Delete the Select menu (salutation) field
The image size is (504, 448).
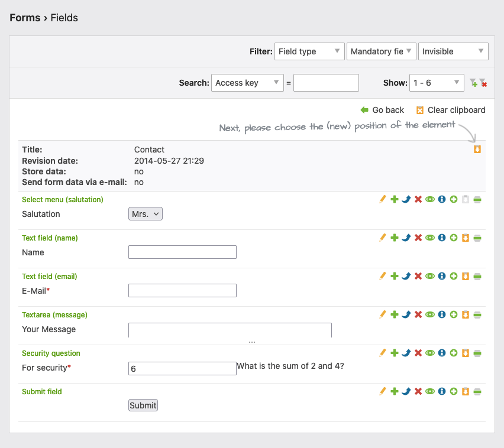[x=418, y=199]
